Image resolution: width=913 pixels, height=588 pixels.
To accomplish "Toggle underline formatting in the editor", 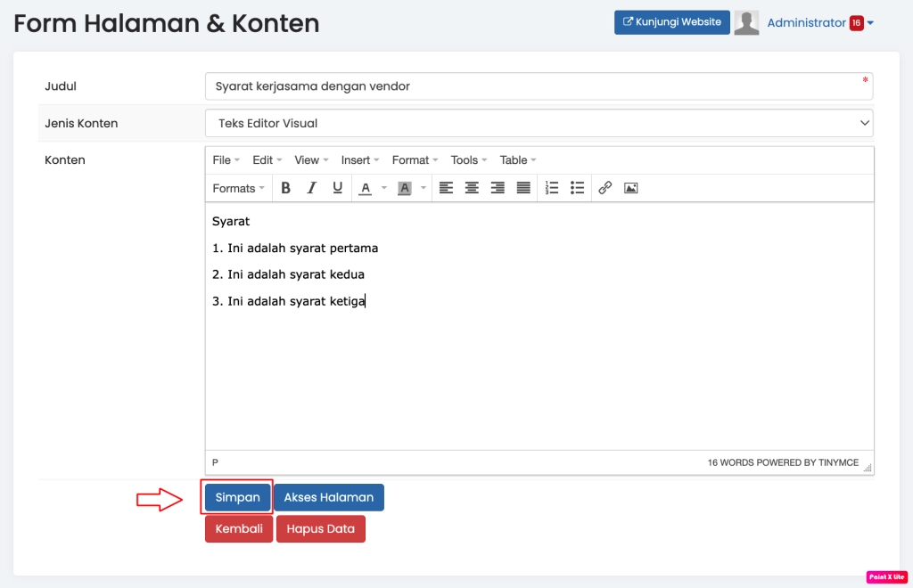I will point(337,188).
